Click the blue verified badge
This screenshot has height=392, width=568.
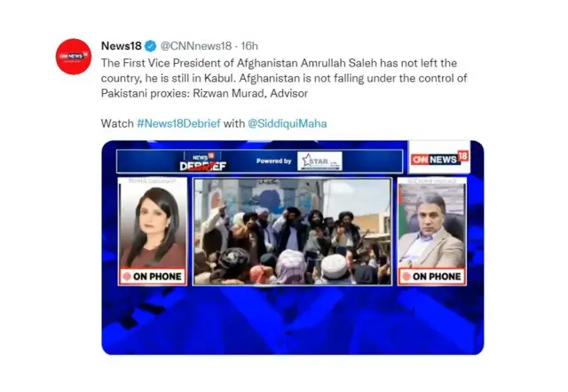pyautogui.click(x=150, y=46)
